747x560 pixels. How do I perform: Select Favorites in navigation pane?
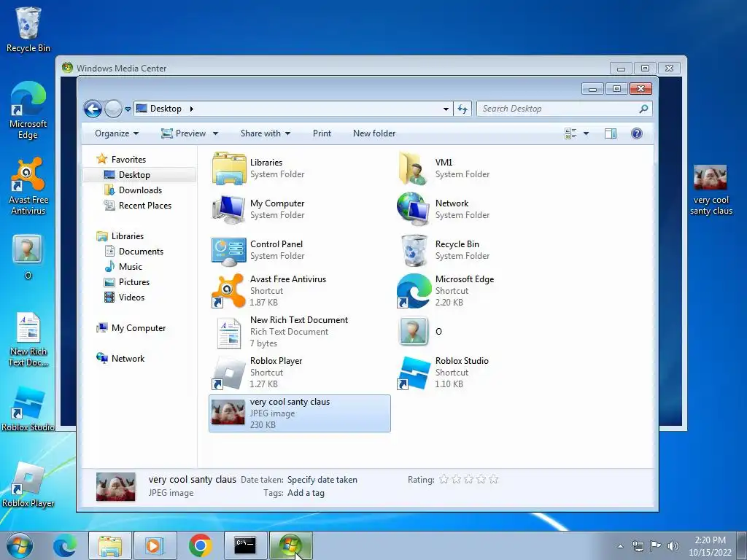[x=122, y=160]
